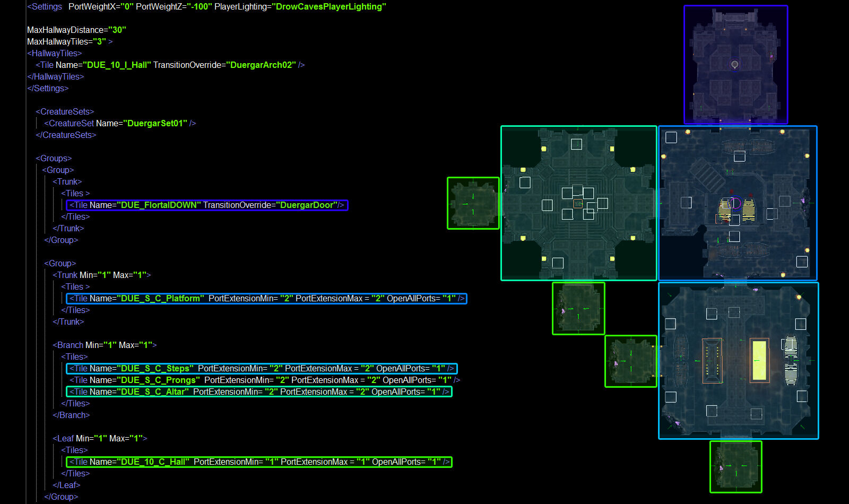Click the closing </Branch> tag
The image size is (849, 504).
[x=71, y=415]
